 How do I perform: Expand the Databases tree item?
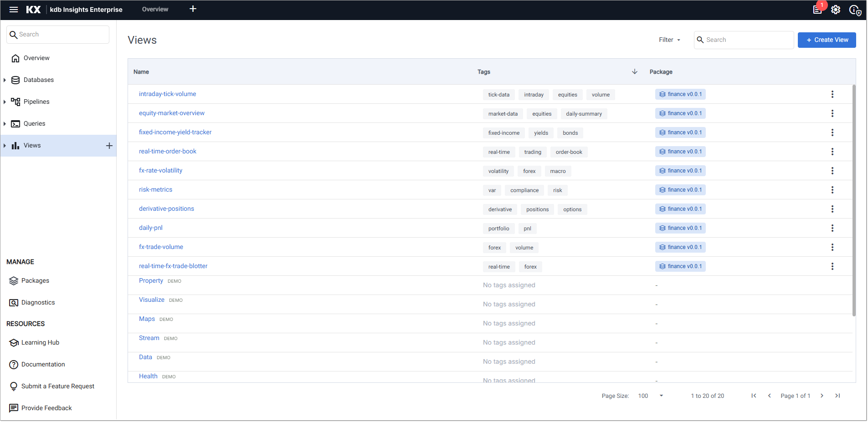[5, 80]
